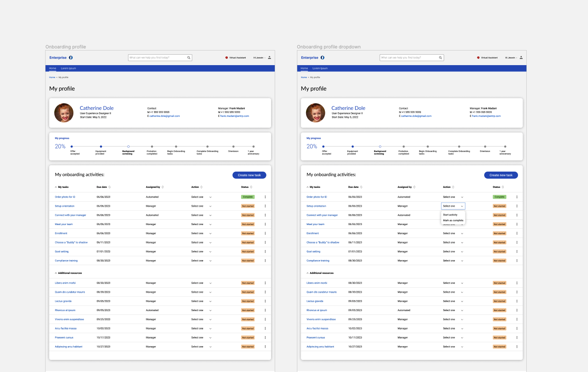
Task: Sort by Due date icon in dropdown frame
Action: click(361, 187)
